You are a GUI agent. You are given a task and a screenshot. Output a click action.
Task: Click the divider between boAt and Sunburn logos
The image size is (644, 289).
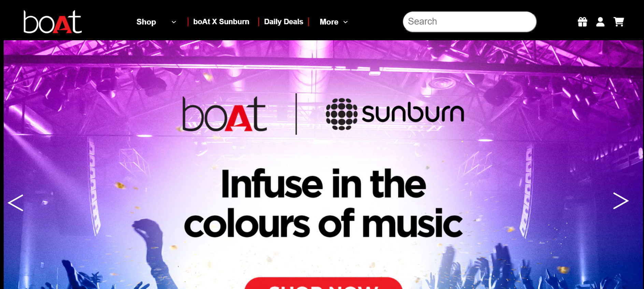pyautogui.click(x=296, y=114)
